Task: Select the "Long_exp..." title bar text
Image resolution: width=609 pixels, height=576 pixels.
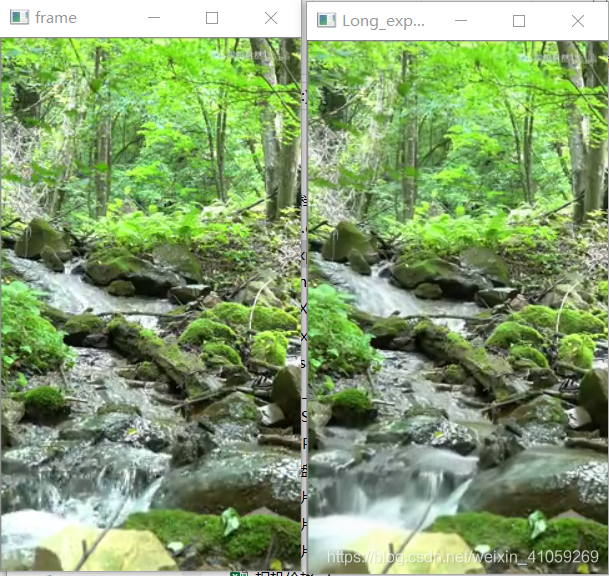Action: (383, 21)
